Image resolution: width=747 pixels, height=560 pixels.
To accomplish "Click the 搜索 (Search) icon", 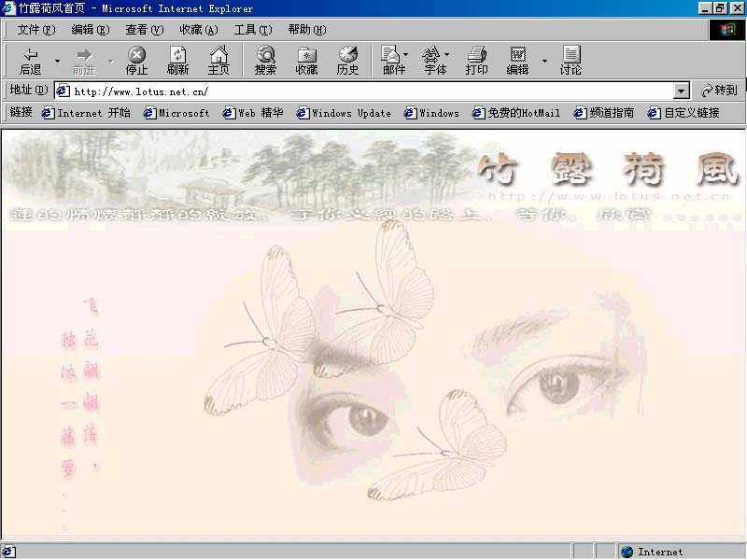I will [265, 59].
